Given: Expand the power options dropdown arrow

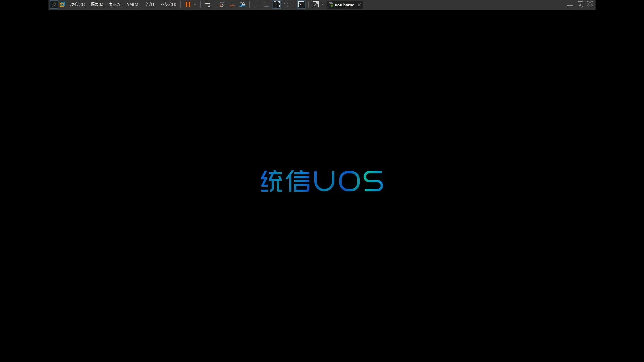Looking at the screenshot, I should 195,5.
